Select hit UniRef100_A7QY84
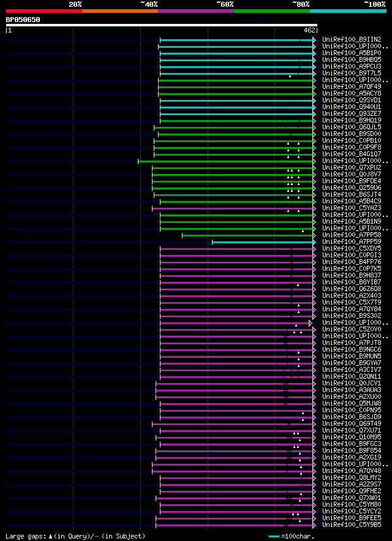Screen dimensions: 392x541 click(x=352, y=309)
